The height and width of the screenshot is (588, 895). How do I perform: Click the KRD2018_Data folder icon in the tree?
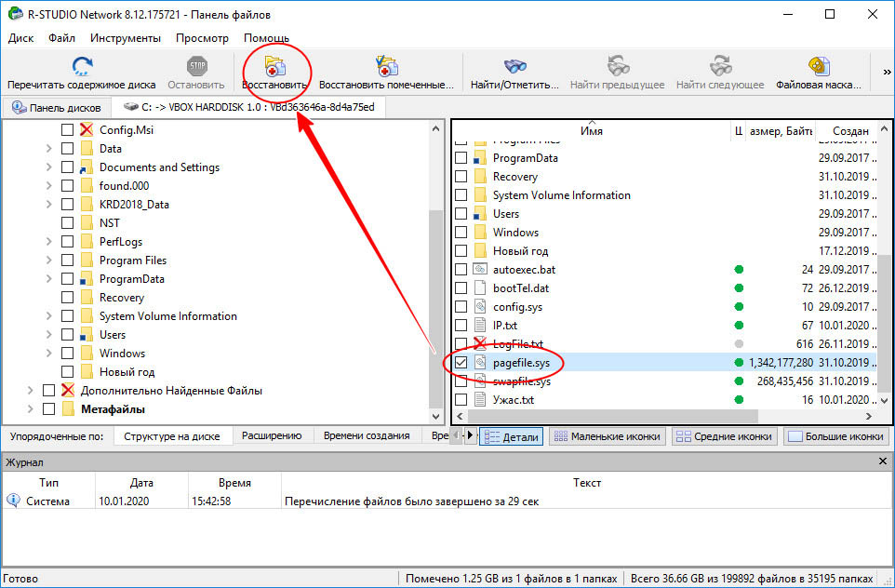coord(87,205)
